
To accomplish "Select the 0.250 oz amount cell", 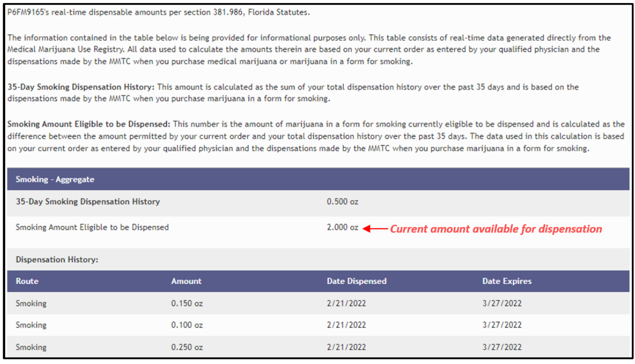I will (187, 347).
